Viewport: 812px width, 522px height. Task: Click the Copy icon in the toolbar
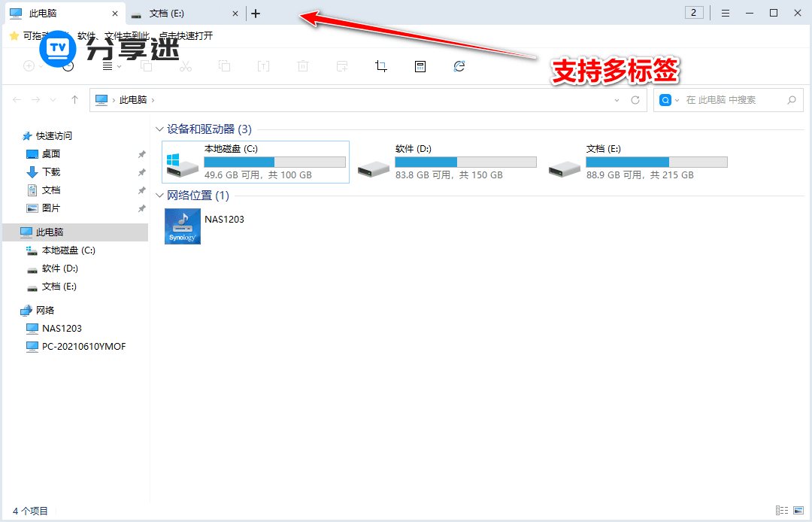click(146, 66)
